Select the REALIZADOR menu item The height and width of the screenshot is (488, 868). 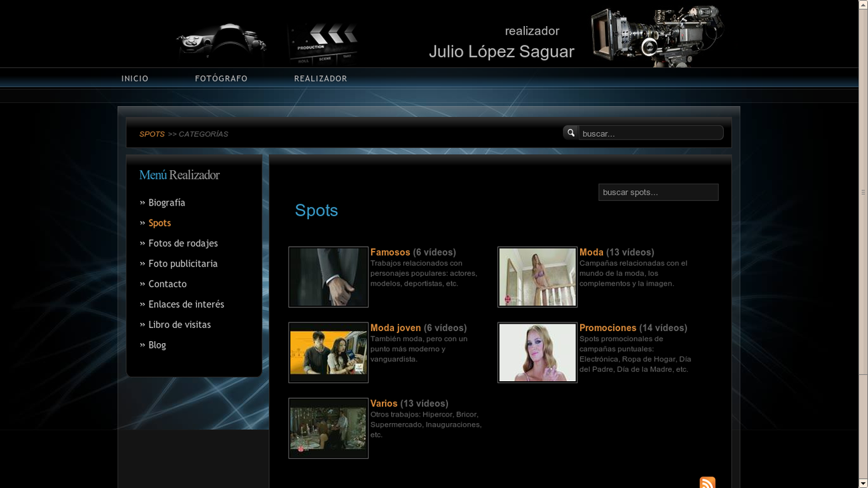[x=320, y=78]
